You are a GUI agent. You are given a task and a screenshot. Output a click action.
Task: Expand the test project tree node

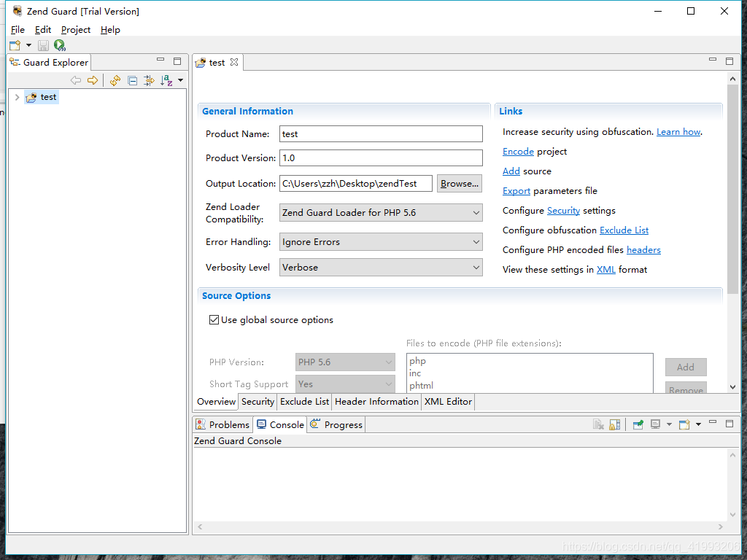click(x=18, y=97)
